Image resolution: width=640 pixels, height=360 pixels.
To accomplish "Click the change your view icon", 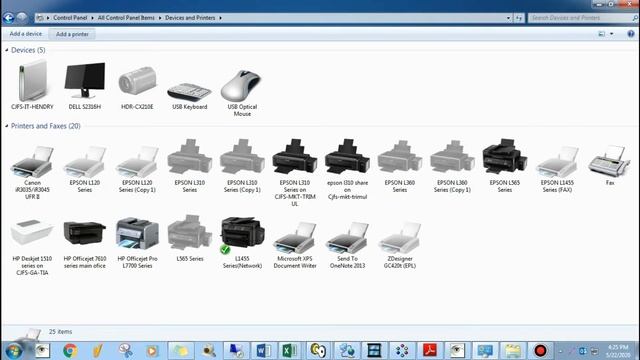I will 602,34.
